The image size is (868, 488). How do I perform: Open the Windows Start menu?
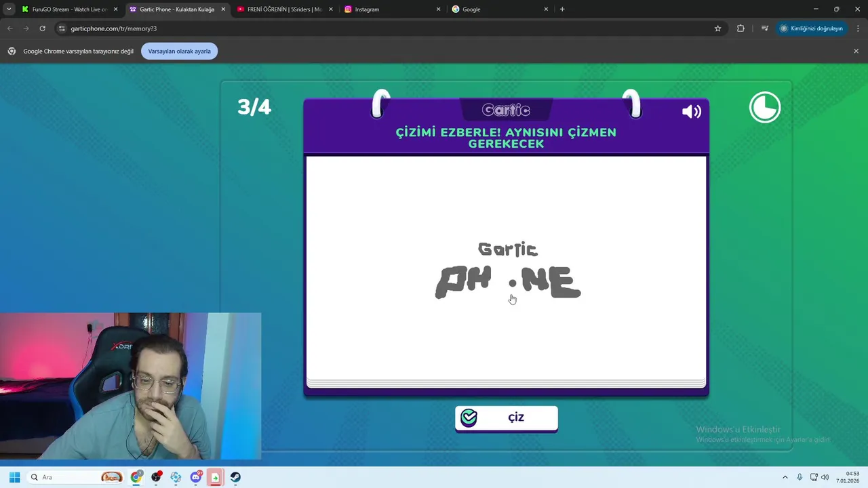pyautogui.click(x=14, y=477)
